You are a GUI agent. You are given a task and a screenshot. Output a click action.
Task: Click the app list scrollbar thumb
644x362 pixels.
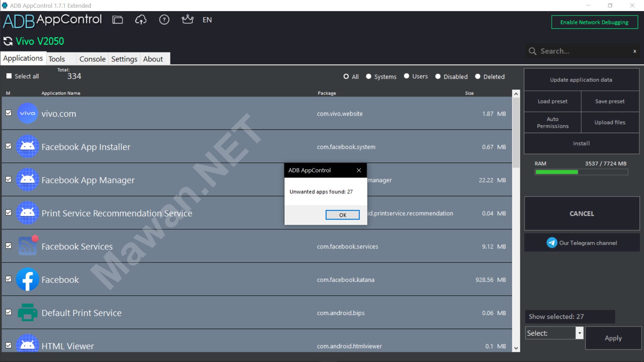tap(516, 132)
